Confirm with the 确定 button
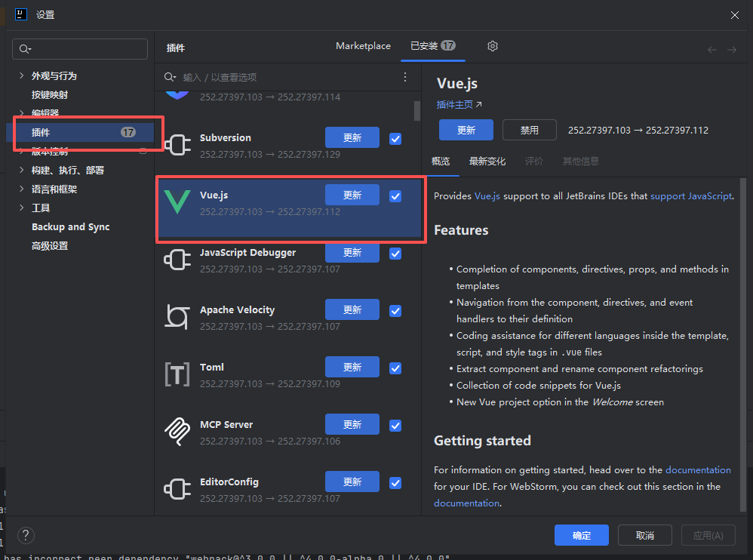Screen dimensions: 753x560 [582, 535]
